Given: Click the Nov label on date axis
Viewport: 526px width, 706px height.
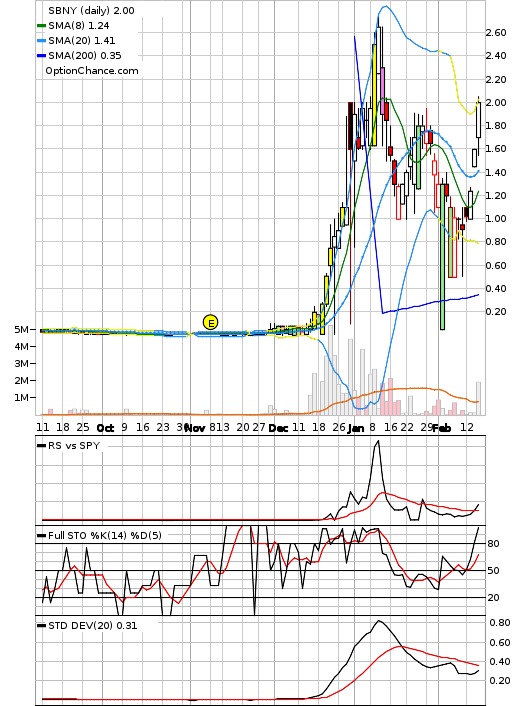Looking at the screenshot, I should (195, 428).
